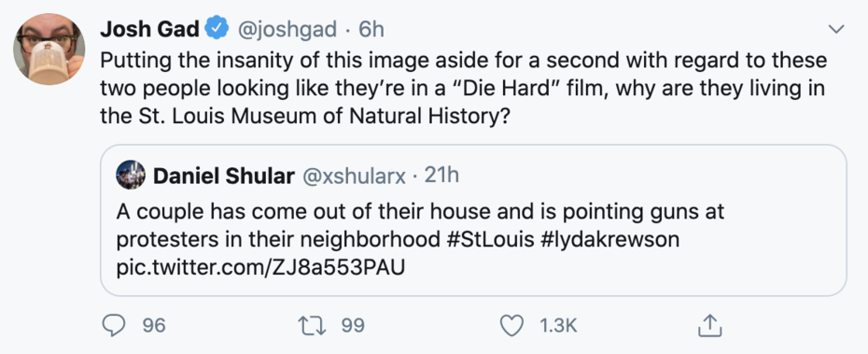The image size is (868, 354).
Task: Follow the #StLouis hashtag
Action: [490, 240]
